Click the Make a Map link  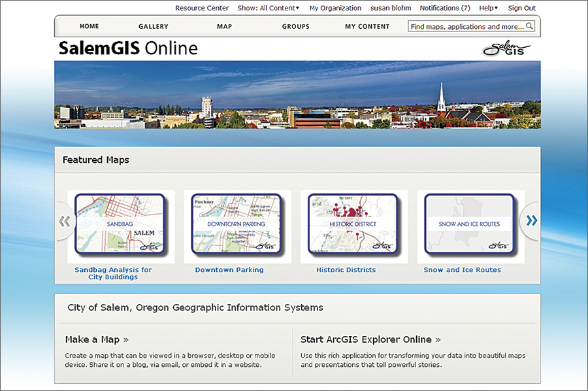[x=97, y=339]
